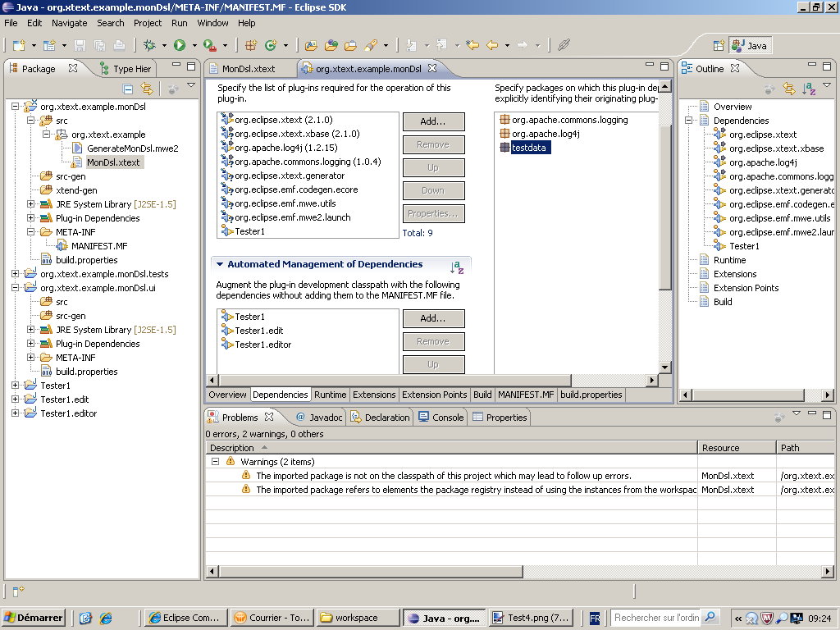Collapse All in Package Explorer toolbar
Image resolution: width=840 pixels, height=630 pixels.
tap(127, 89)
